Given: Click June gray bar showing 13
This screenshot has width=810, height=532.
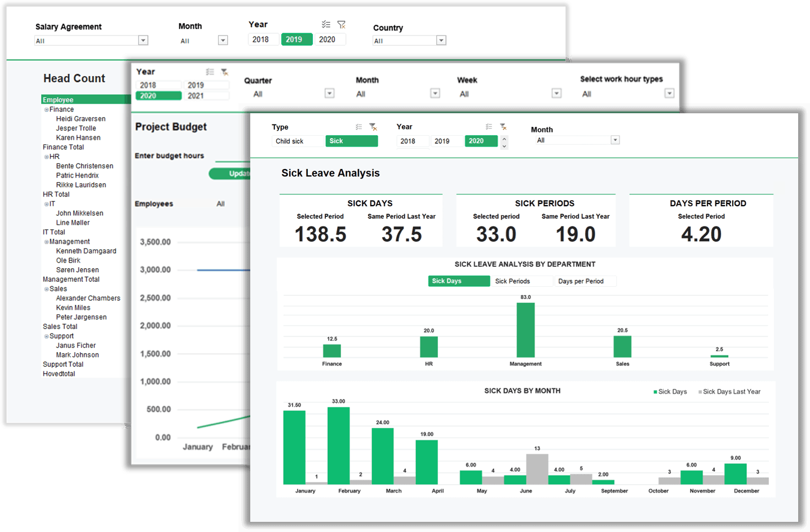Looking at the screenshot, I should 537,469.
